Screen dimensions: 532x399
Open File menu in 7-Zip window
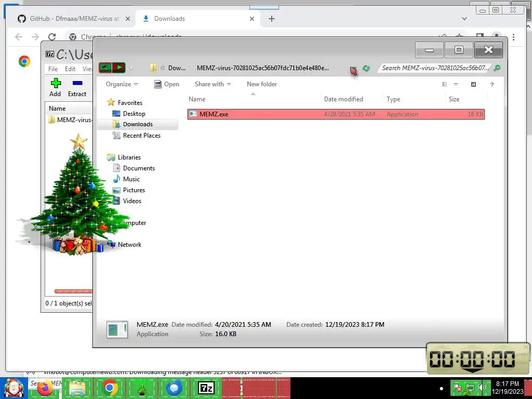(53, 69)
